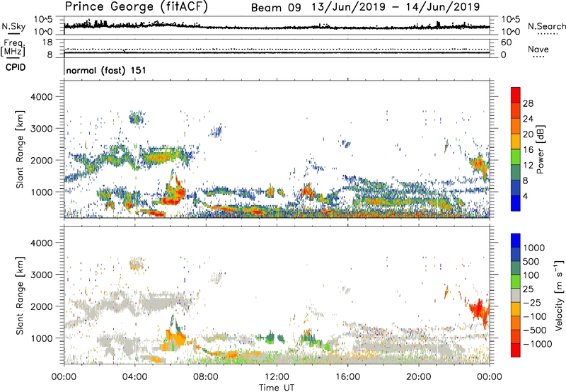Click the 'Time UT' axis title
Viewport: 566px width, 392px height.
point(277,387)
